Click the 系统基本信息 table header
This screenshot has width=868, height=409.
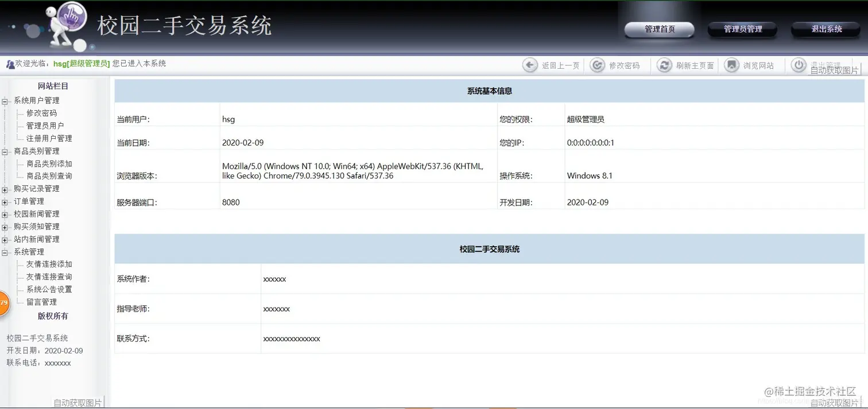pyautogui.click(x=489, y=91)
